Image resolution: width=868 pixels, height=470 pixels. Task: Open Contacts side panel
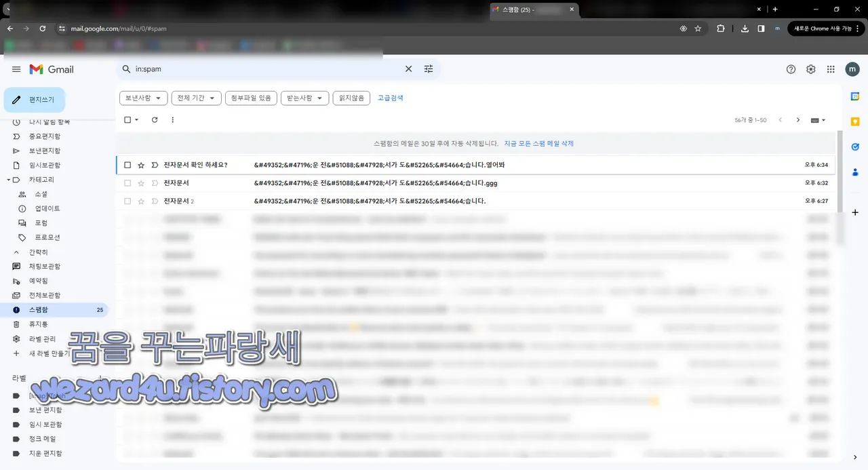pos(855,172)
